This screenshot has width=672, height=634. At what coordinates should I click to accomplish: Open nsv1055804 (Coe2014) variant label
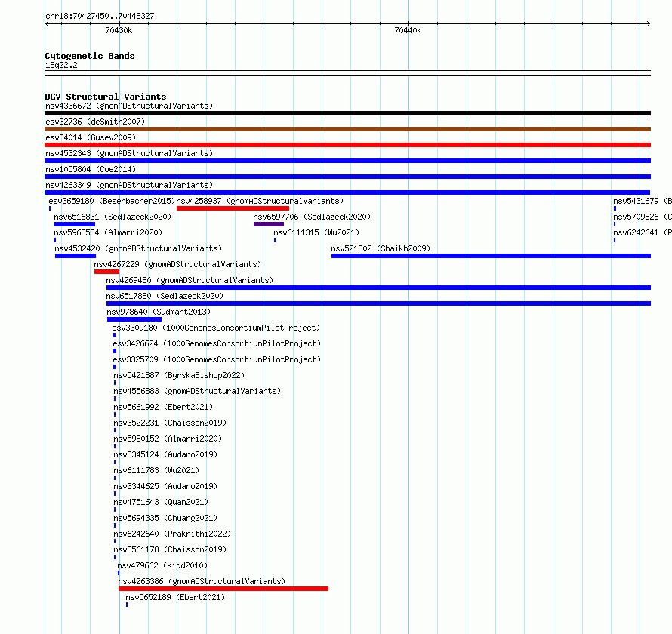(91, 169)
